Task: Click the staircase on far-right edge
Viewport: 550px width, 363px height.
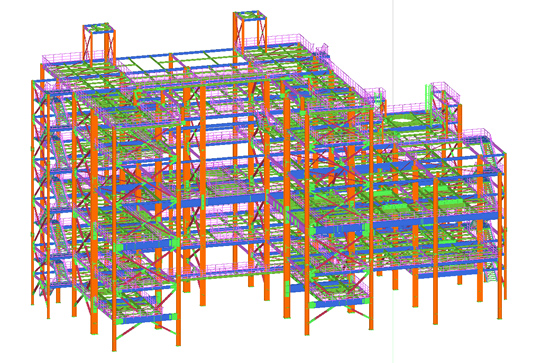Action: pyautogui.click(x=490, y=274)
